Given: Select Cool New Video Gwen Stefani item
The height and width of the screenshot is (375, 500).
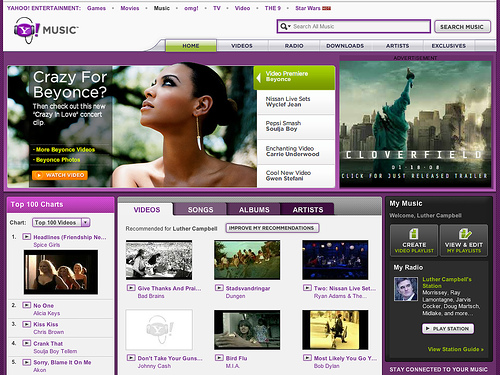Looking at the screenshot, I should click(296, 175).
